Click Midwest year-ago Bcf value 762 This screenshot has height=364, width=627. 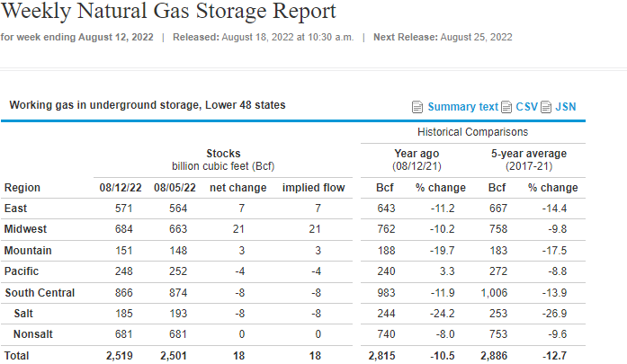[386, 229]
